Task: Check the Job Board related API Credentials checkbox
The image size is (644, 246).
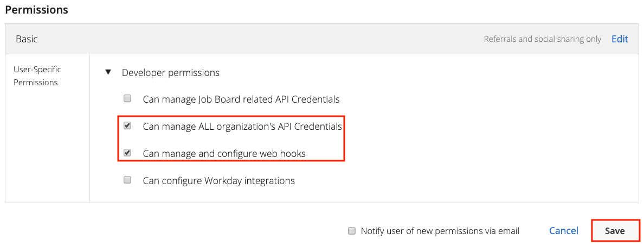Action: pyautogui.click(x=127, y=99)
